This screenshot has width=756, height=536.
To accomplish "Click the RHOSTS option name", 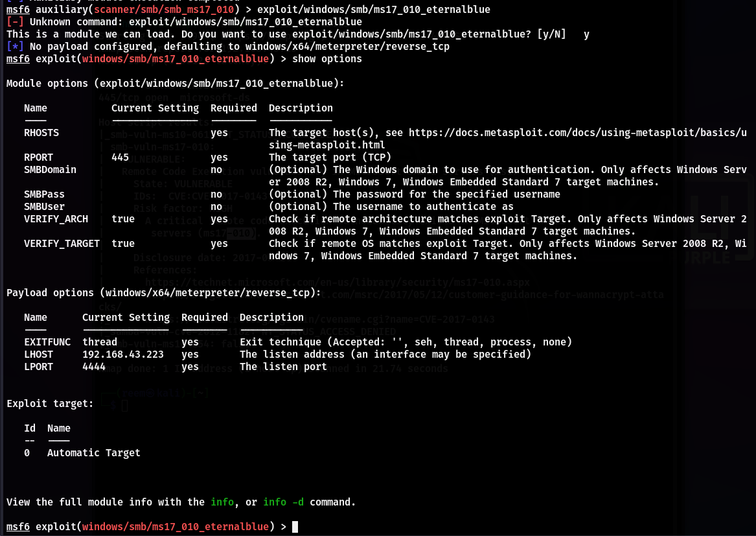I will pyautogui.click(x=41, y=133).
